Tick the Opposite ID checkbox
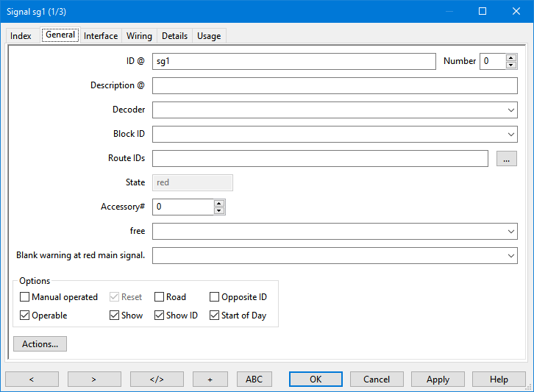Image resolution: width=534 pixels, height=392 pixels. pos(215,297)
